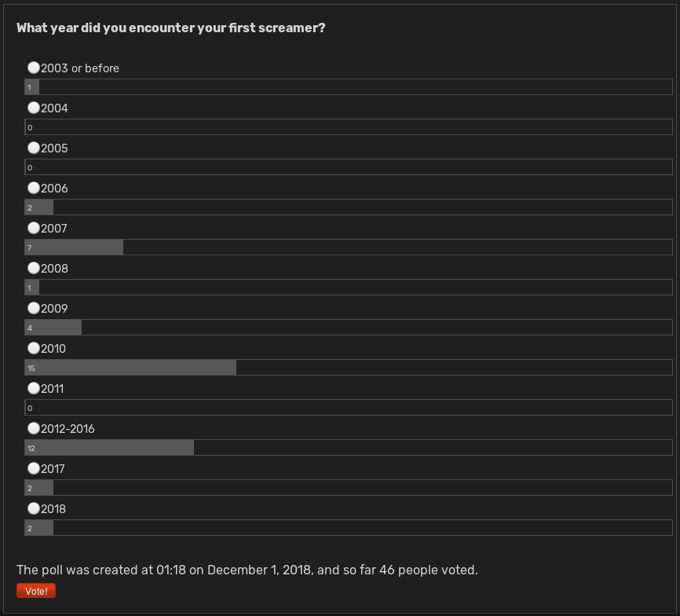
Task: Pick the 2010 poll option
Action: (x=34, y=348)
